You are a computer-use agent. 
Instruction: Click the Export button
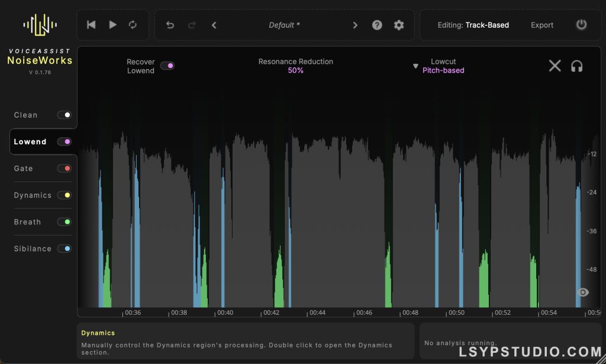tap(542, 25)
